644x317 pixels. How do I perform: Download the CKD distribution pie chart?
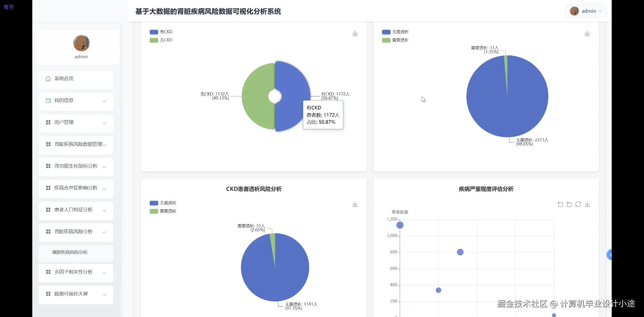click(355, 34)
